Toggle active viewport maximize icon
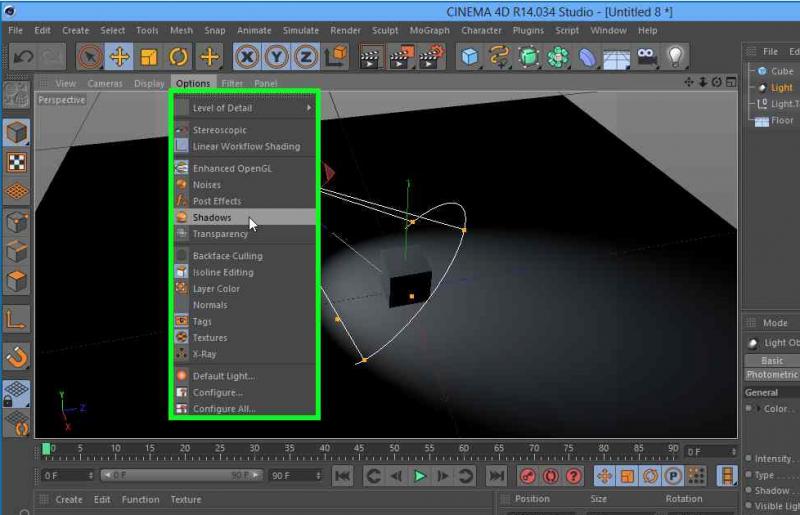Viewport: 800px width, 515px height. (731, 82)
